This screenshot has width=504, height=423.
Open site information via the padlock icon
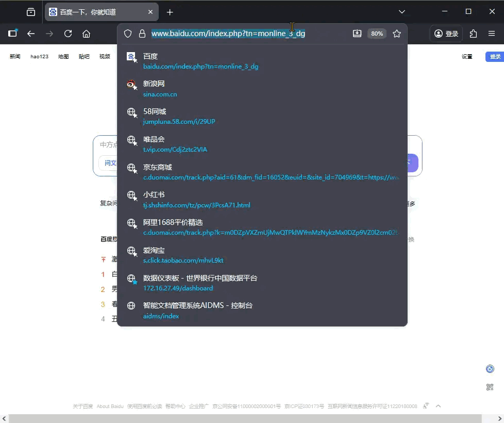tap(141, 33)
